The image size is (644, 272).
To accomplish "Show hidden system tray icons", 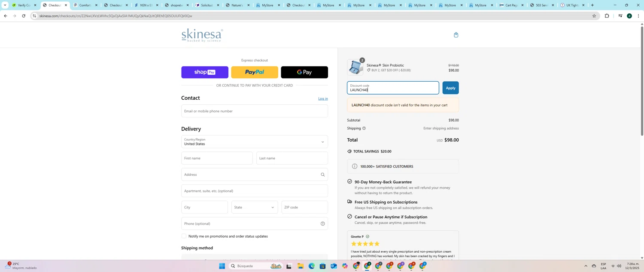I will click(x=586, y=266).
